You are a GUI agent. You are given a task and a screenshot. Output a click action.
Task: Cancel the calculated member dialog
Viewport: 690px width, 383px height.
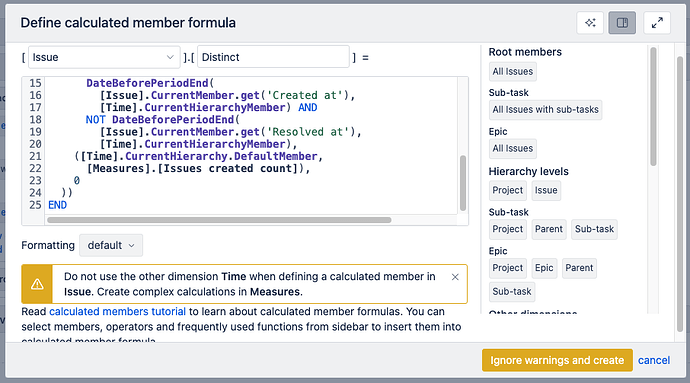(x=654, y=360)
